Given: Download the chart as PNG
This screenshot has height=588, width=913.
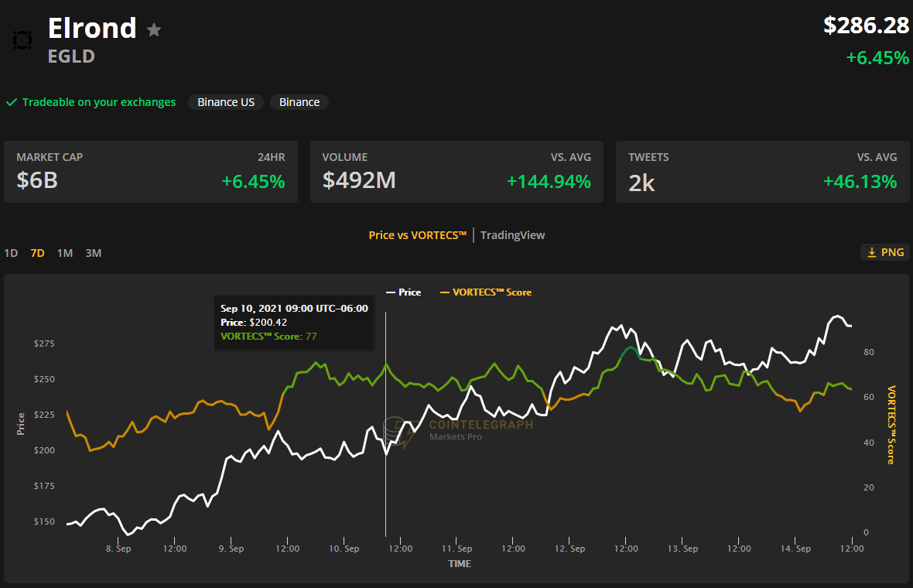Looking at the screenshot, I should pos(885,252).
